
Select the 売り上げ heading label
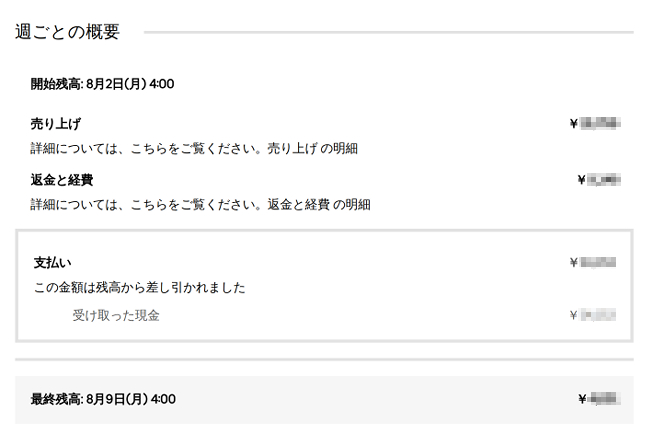(x=55, y=124)
